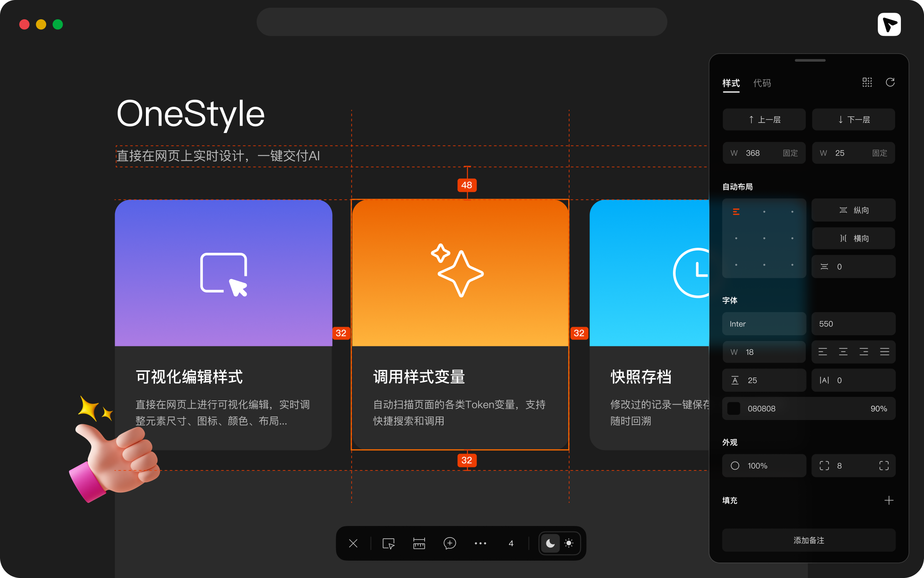
Task: Switch to the 代码 tab
Action: (762, 83)
